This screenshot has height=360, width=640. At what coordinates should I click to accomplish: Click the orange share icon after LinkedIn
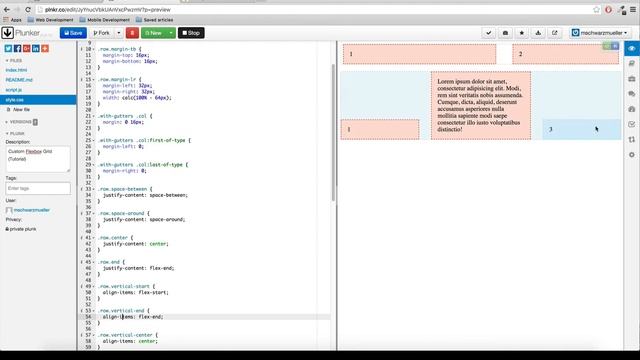45,49
